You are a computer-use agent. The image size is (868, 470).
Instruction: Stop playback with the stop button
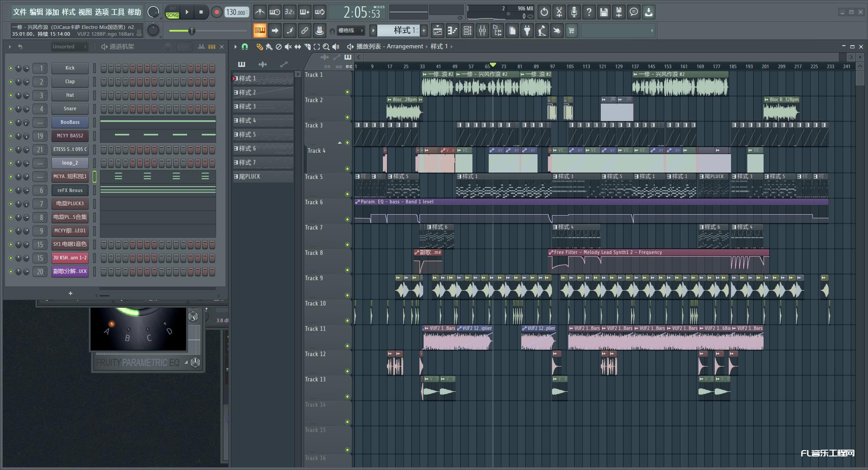click(x=201, y=12)
